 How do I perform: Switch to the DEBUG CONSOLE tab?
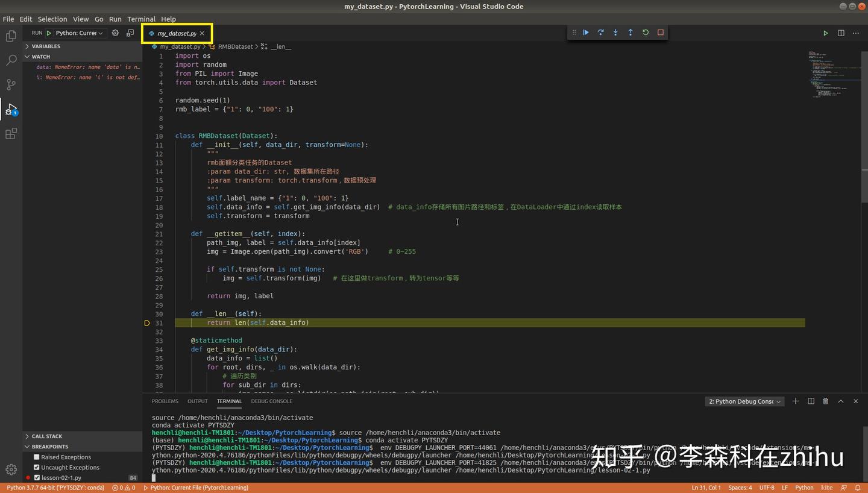tap(271, 401)
